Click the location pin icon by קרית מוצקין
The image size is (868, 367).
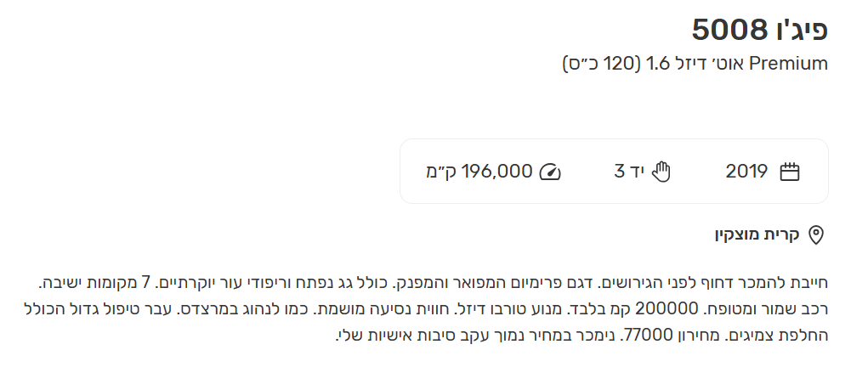(815, 234)
